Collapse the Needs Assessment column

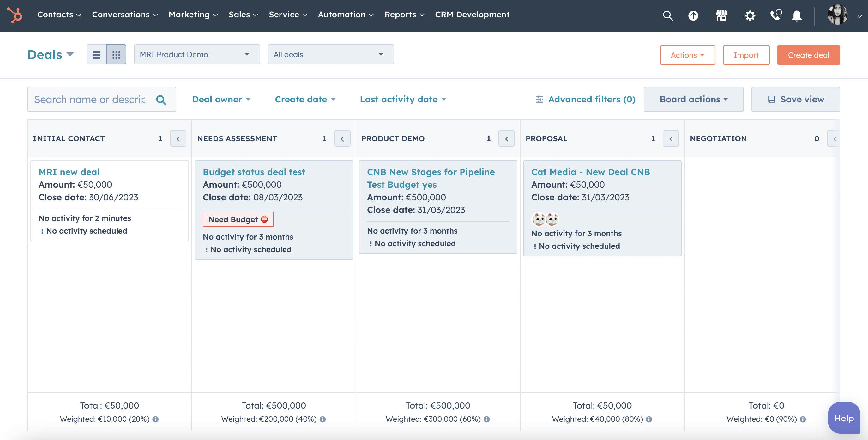342,138
